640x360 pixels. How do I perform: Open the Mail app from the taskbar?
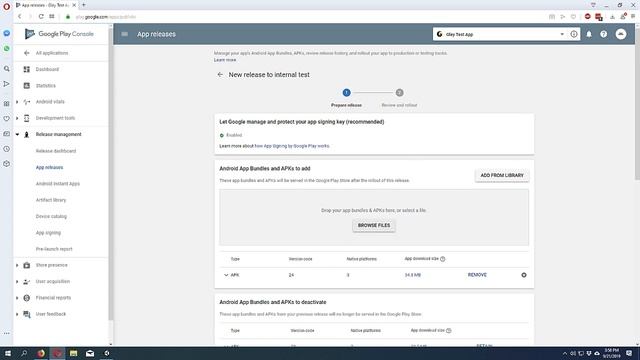pyautogui.click(x=90, y=353)
